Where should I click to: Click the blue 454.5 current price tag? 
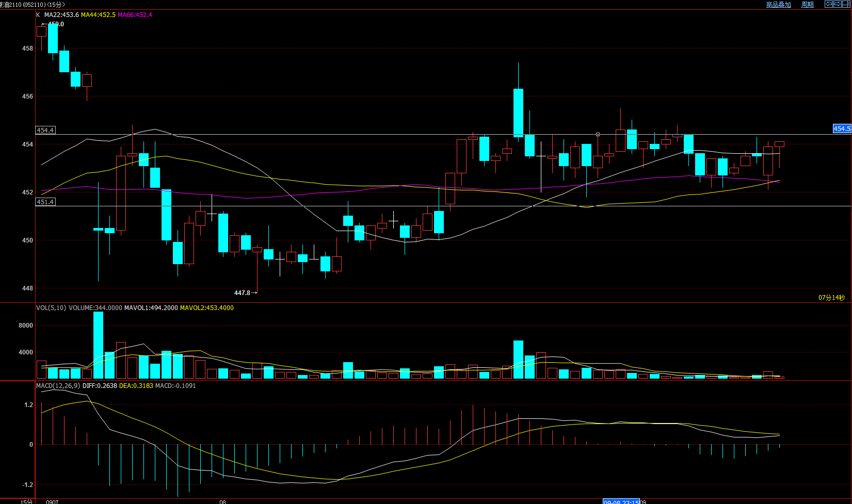(842, 129)
